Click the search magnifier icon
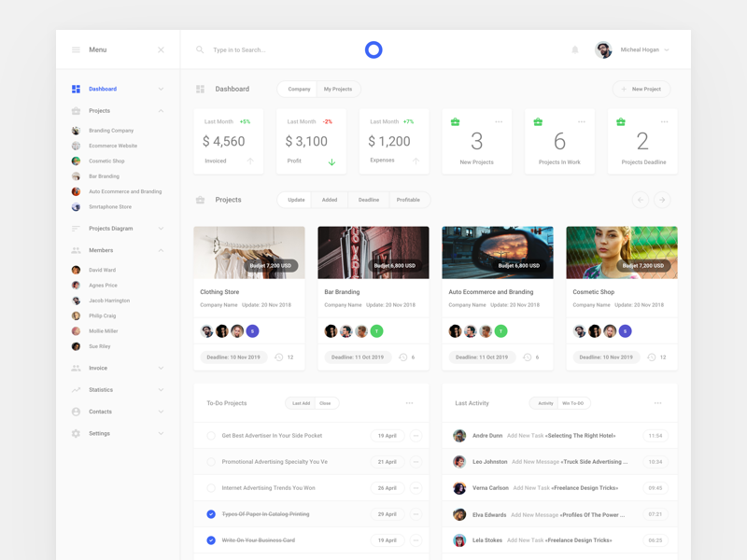The image size is (747, 560). pyautogui.click(x=200, y=49)
